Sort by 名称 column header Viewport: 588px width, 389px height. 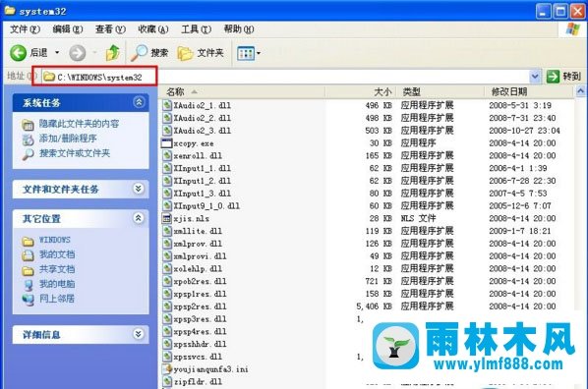[x=242, y=91]
